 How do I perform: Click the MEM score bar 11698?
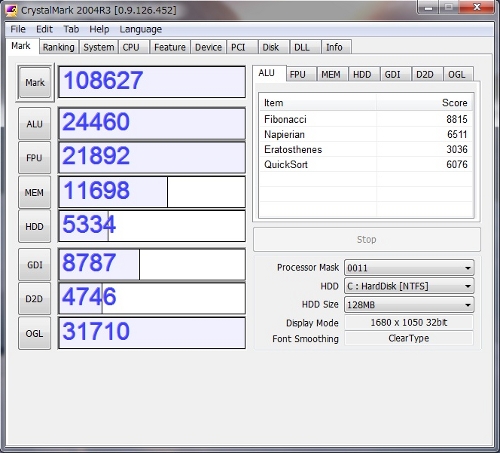152,192
